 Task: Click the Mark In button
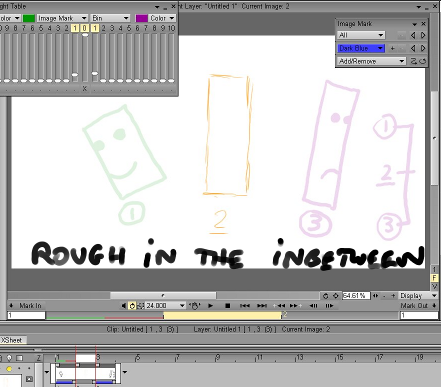click(27, 305)
